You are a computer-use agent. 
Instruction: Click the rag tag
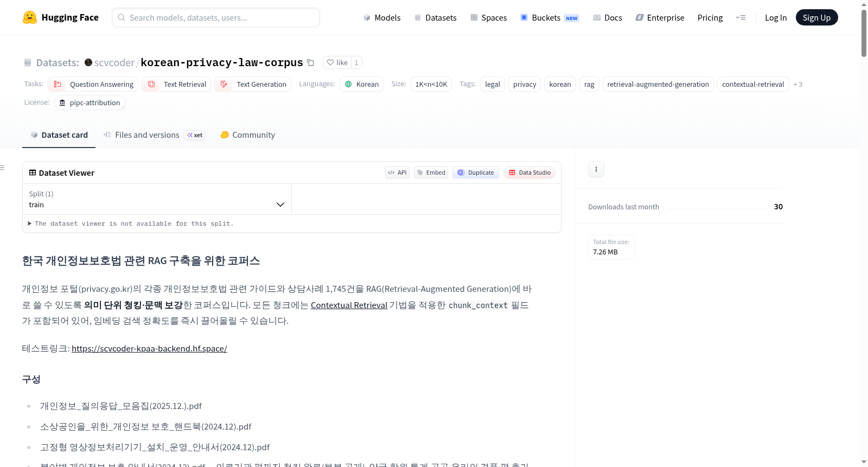(x=589, y=84)
